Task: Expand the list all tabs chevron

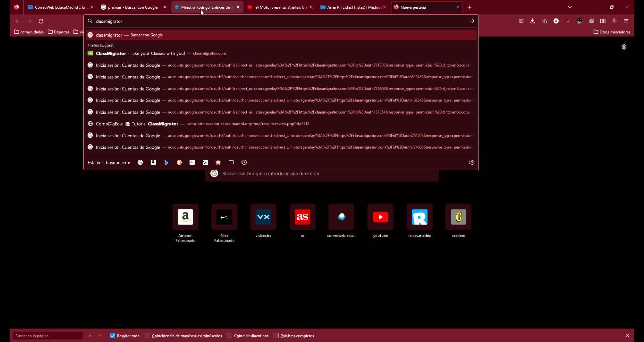Action: point(570,7)
